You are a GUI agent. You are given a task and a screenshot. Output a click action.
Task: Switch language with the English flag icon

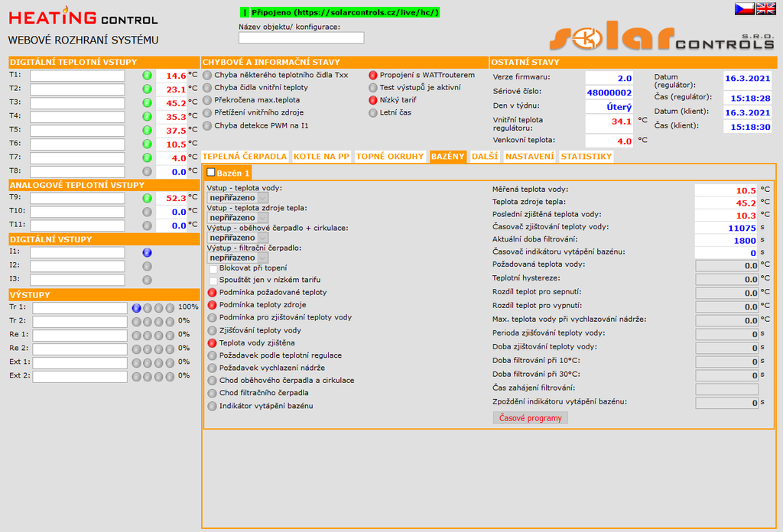pos(765,8)
